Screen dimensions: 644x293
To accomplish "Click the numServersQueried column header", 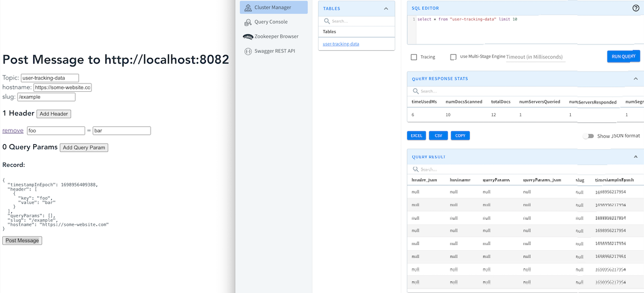I will tap(540, 101).
